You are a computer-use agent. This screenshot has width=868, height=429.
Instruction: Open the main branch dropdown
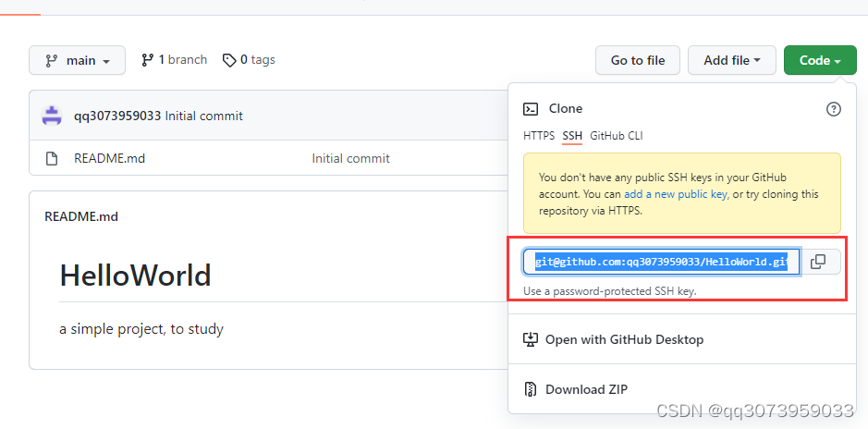tap(77, 60)
